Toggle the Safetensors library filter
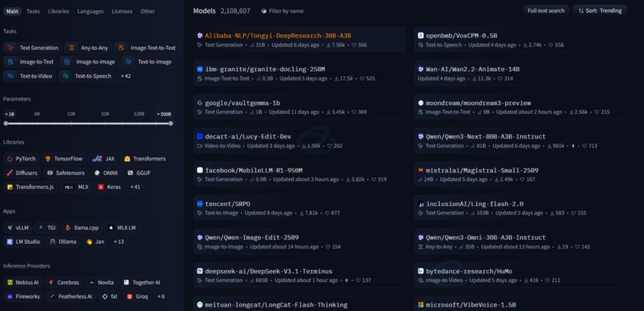 pyautogui.click(x=66, y=173)
